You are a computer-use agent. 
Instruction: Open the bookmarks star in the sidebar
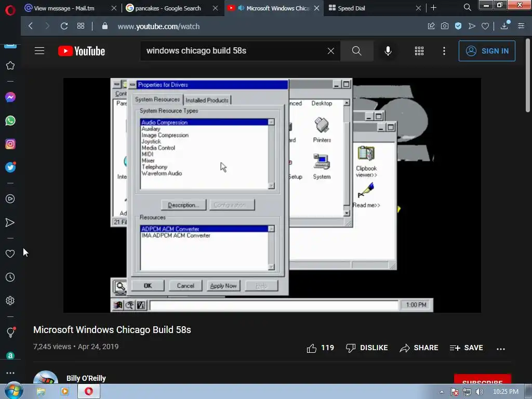point(10,65)
